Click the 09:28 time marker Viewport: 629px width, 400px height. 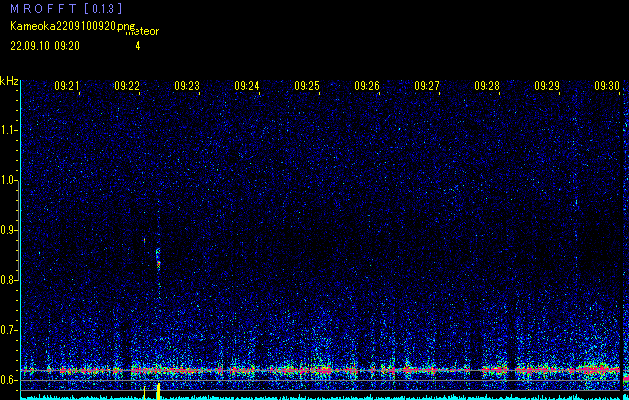487,86
